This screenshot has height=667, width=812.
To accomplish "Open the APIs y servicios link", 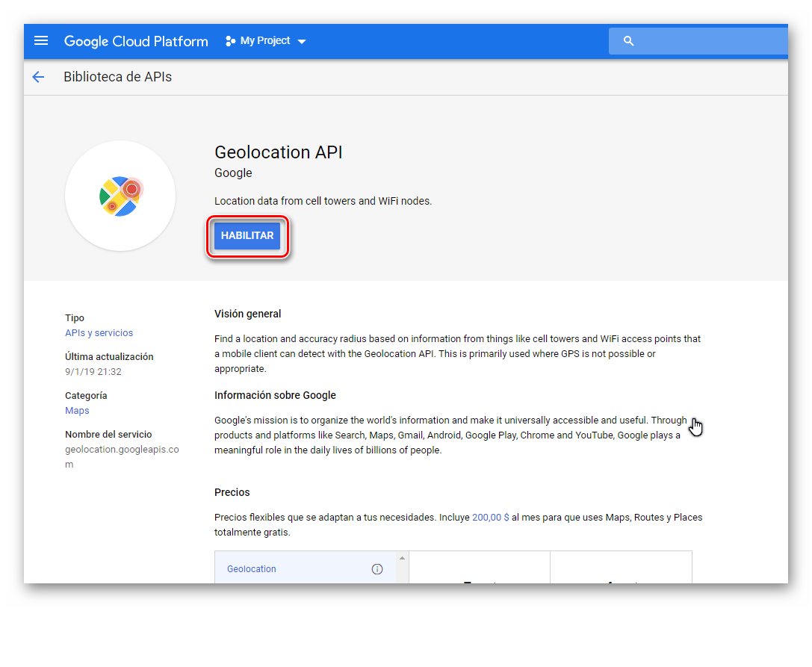I will (99, 333).
